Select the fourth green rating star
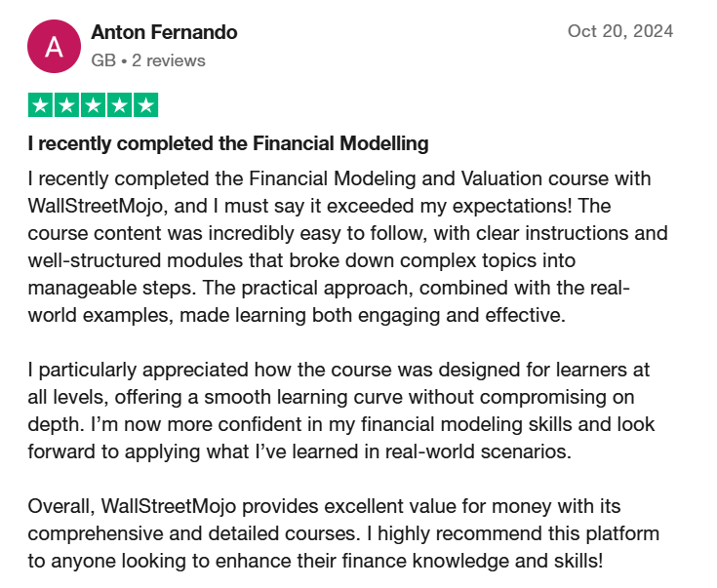The height and width of the screenshot is (588, 717). tap(119, 105)
